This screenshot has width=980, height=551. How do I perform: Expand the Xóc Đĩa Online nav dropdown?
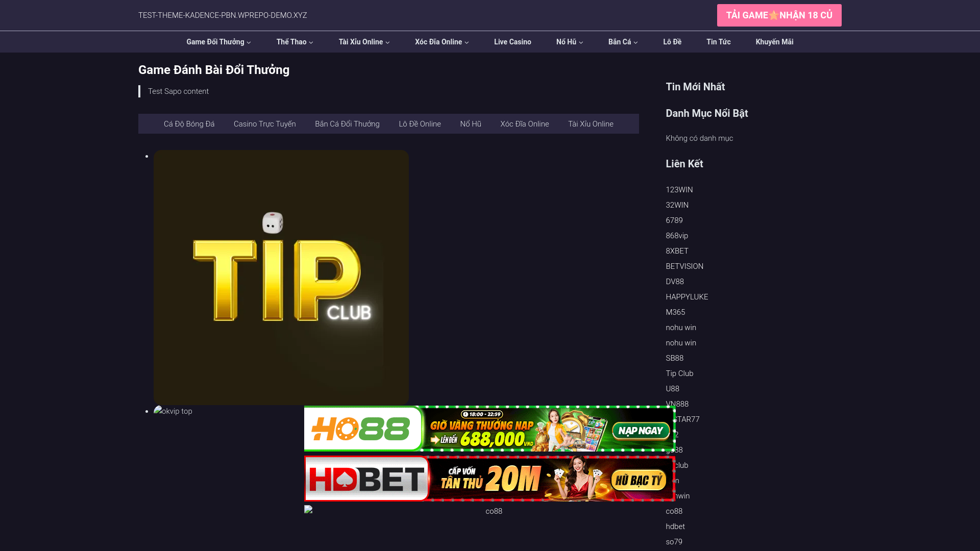[442, 42]
